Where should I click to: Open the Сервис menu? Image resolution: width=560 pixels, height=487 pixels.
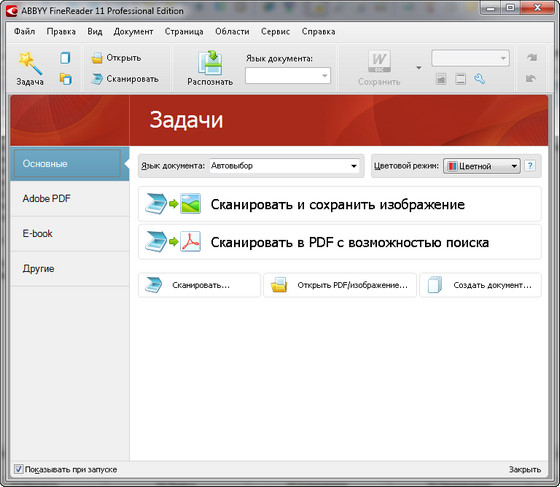(x=275, y=31)
